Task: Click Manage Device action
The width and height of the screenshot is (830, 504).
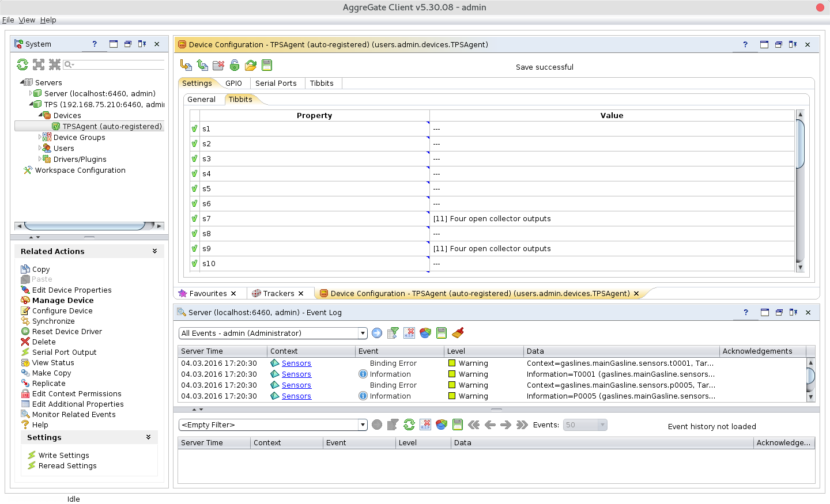Action: click(63, 300)
